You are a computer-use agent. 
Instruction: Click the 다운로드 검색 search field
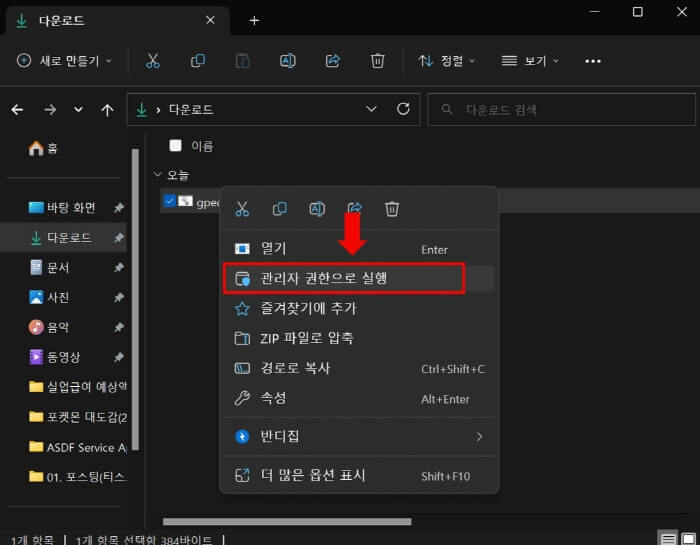coord(562,109)
